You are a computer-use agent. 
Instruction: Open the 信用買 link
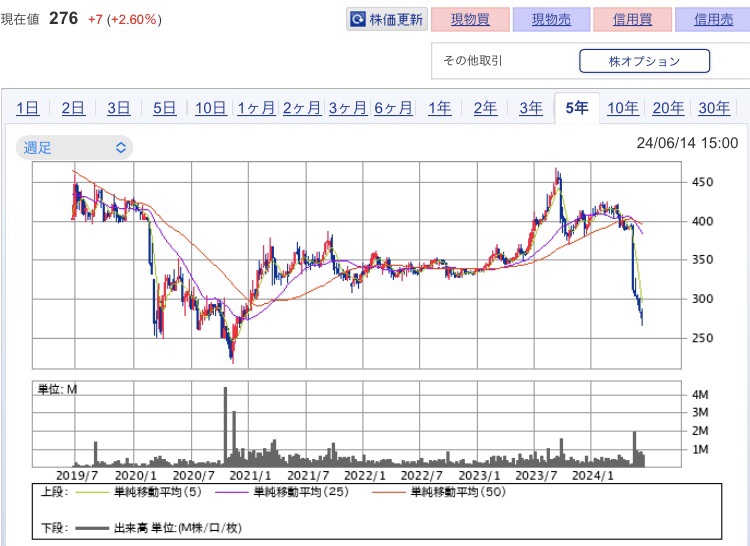point(632,20)
